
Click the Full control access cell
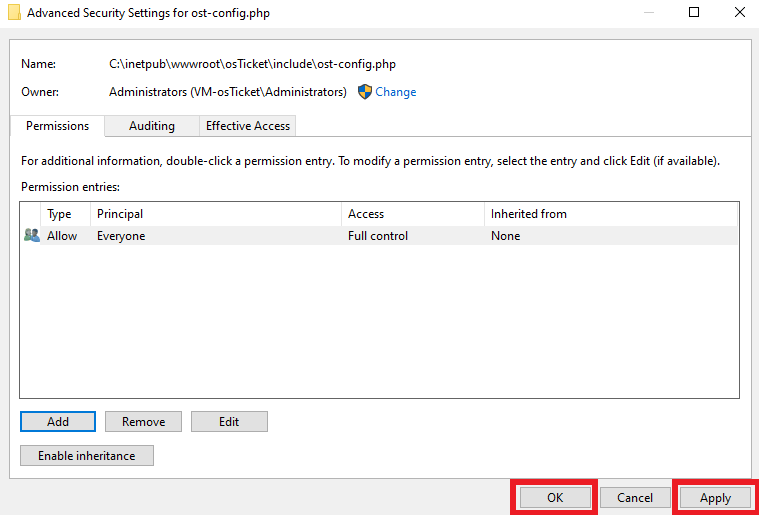pos(378,236)
